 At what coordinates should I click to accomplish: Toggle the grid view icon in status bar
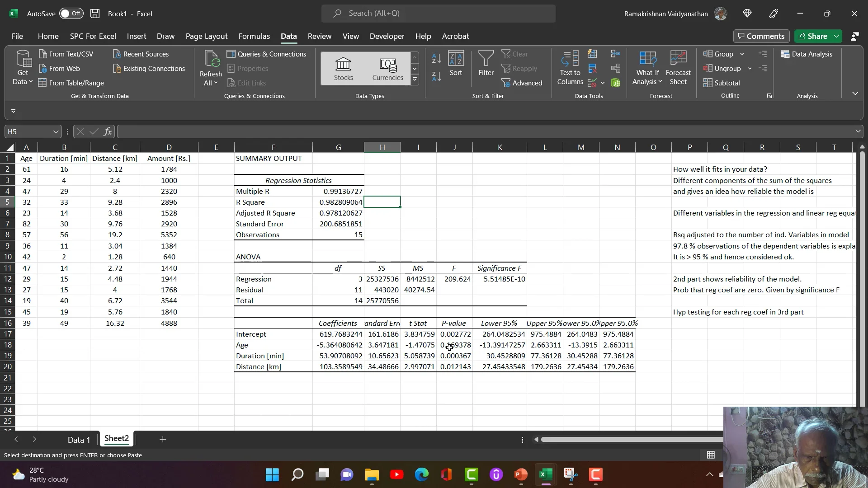pos(711,455)
